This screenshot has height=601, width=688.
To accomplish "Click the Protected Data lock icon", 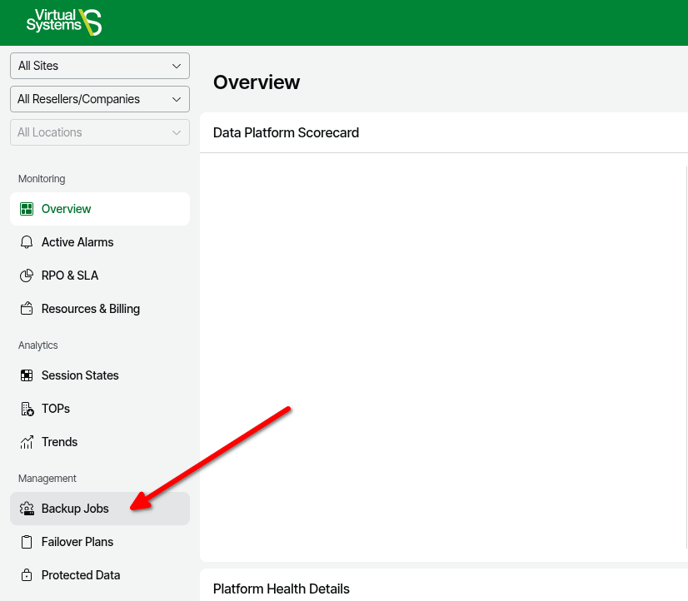I will coord(27,575).
